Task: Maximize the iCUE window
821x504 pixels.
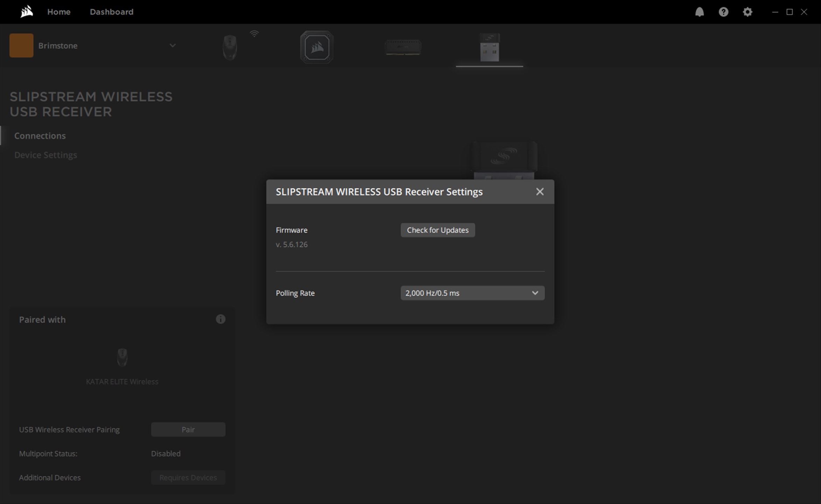Action: click(789, 12)
